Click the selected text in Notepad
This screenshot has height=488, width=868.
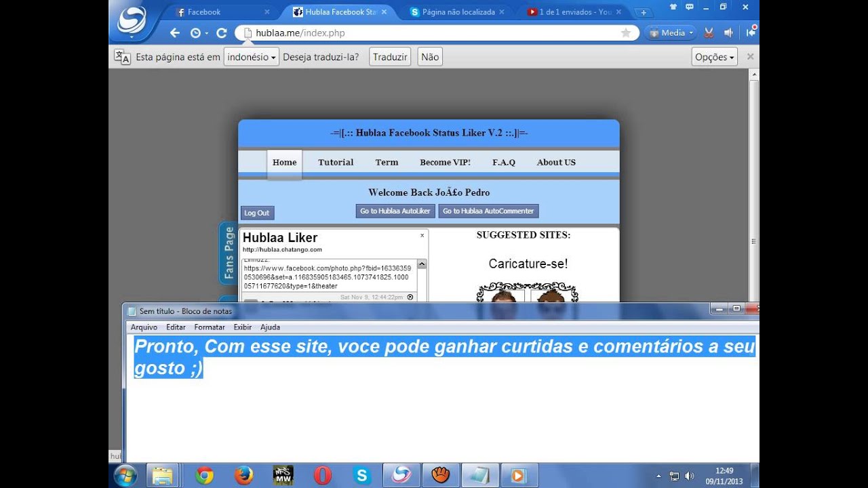click(444, 357)
